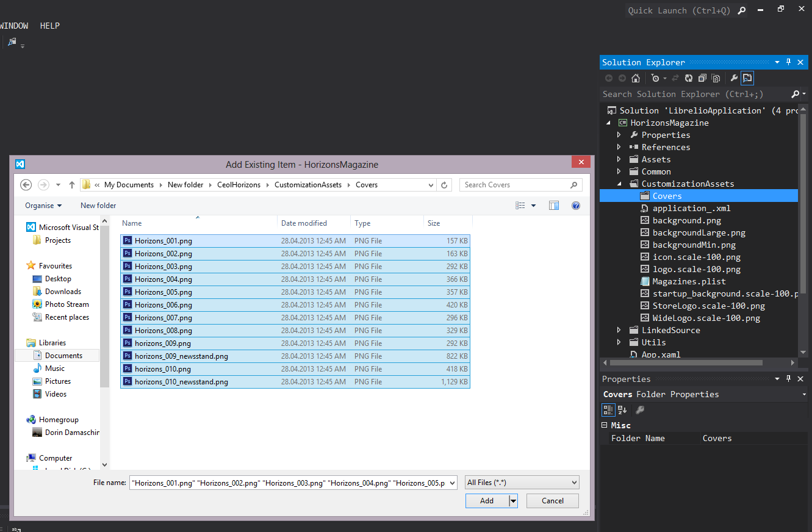Sort Properties alphabetically
The width and height of the screenshot is (812, 532).
coord(622,410)
